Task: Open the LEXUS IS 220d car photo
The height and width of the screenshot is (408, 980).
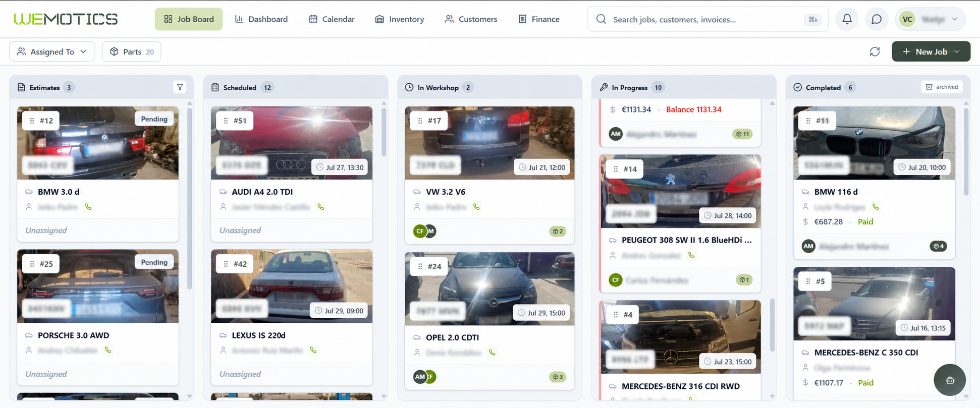Action: point(292,286)
